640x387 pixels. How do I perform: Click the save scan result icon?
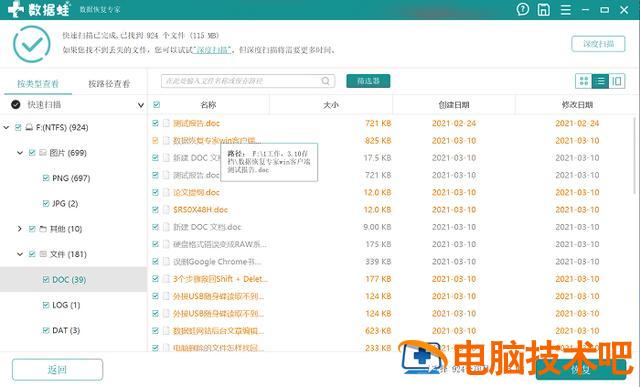[x=543, y=9]
